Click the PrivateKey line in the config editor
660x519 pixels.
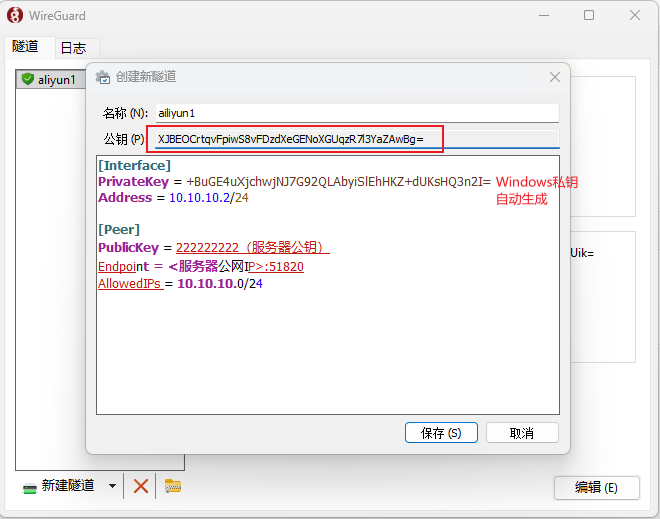[294, 182]
